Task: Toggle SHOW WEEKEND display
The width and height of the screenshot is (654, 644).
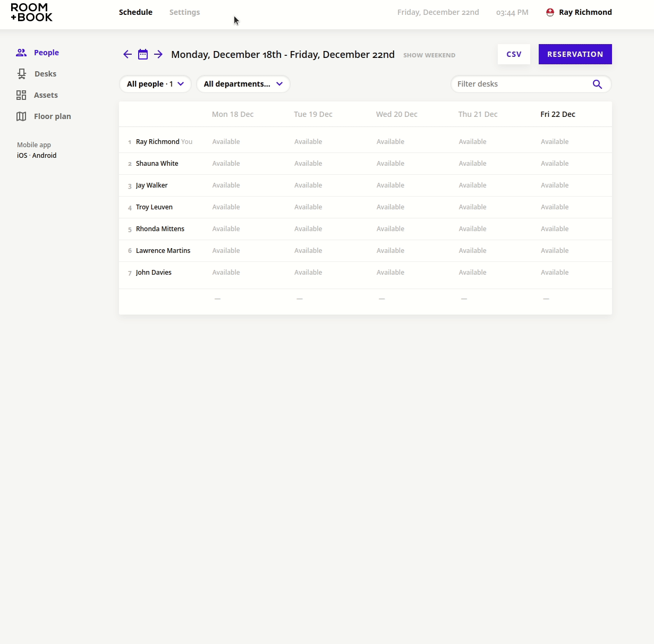Action: (x=429, y=55)
